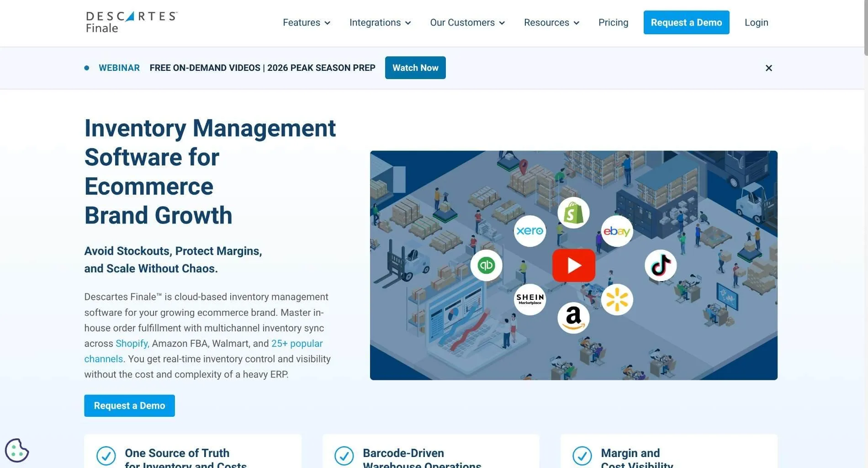This screenshot has width=868, height=468.
Task: Click the One Source of Truth heading
Action: 185,458
